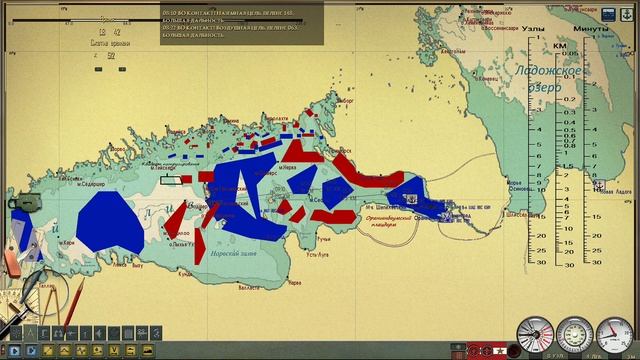Click the 'м.Кери' cape label
This screenshot has width=640, height=360.
(x=66, y=243)
